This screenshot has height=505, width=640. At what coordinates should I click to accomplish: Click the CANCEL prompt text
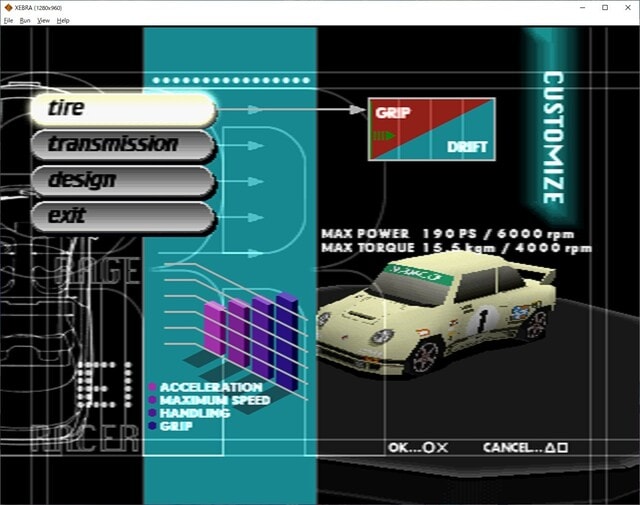click(x=525, y=448)
